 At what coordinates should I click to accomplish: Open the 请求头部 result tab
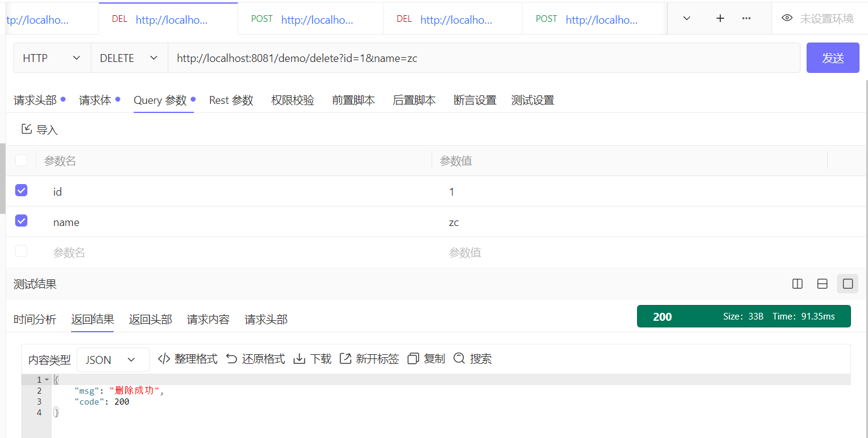click(x=266, y=320)
